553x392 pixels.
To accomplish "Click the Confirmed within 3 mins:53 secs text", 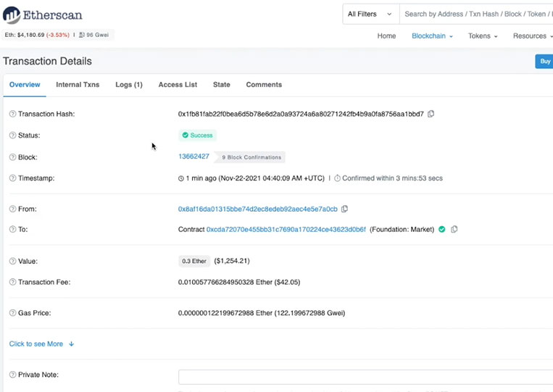I will point(392,178).
